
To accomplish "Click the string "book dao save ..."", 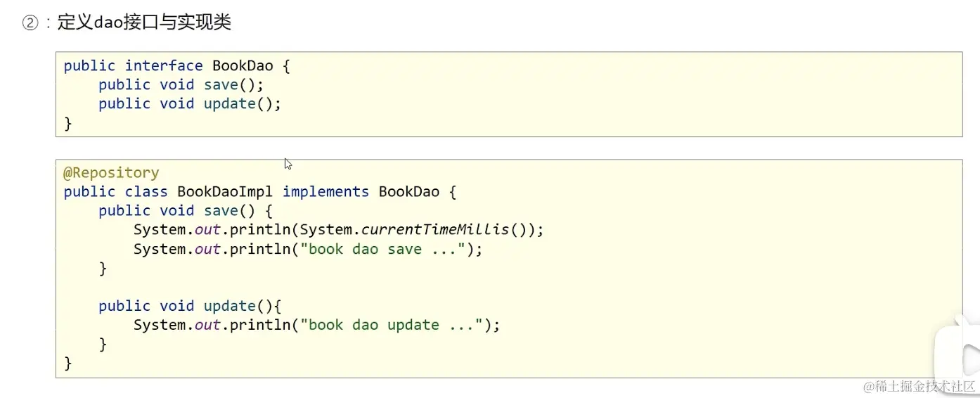I will pos(384,249).
